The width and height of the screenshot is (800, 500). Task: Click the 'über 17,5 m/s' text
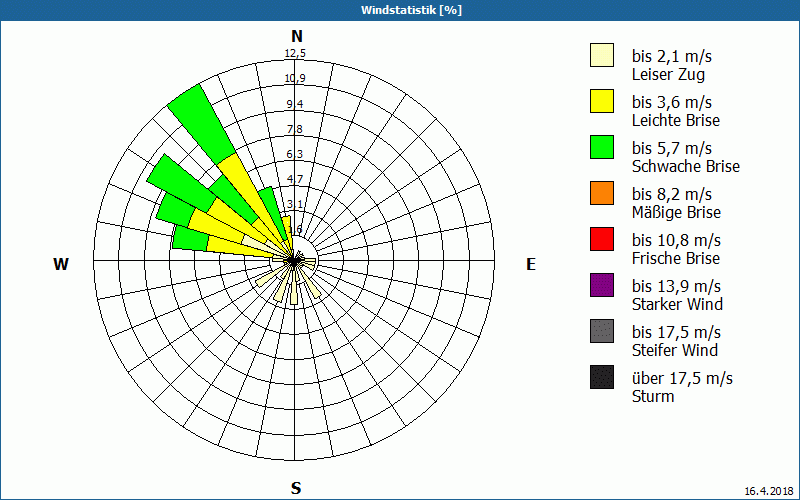[x=682, y=378]
